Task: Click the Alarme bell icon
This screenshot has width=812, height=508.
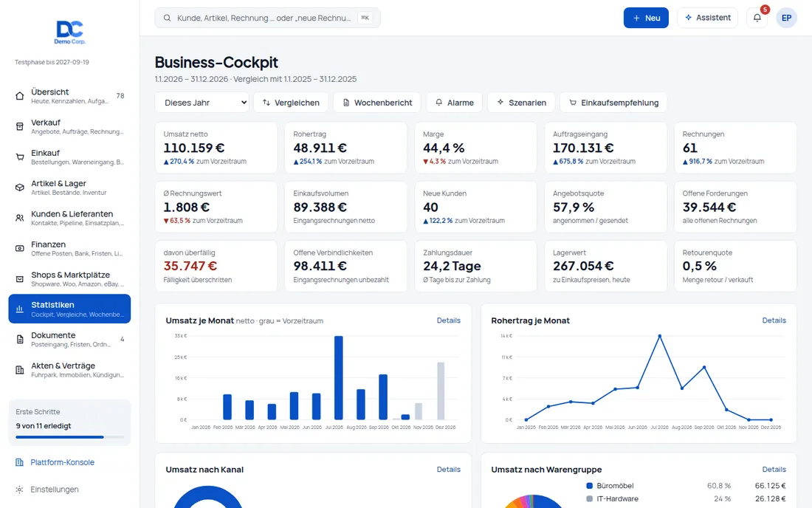Action: [439, 103]
